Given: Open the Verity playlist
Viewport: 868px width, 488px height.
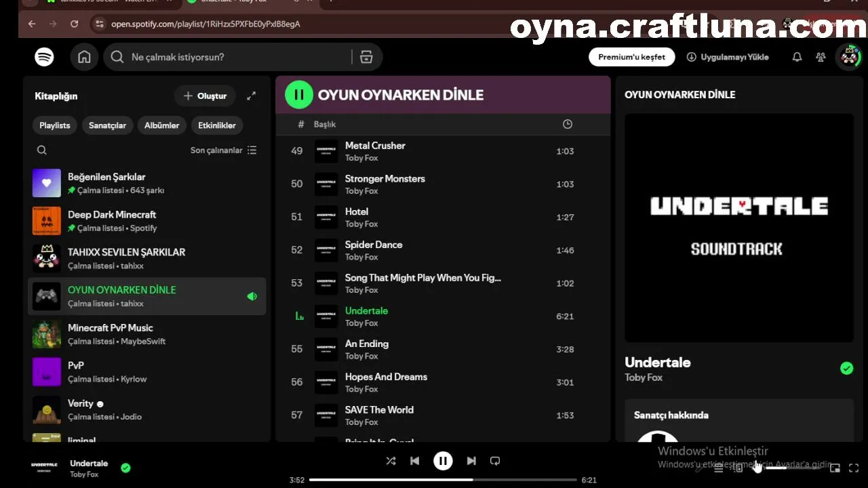Looking at the screenshot, I should coord(147,409).
